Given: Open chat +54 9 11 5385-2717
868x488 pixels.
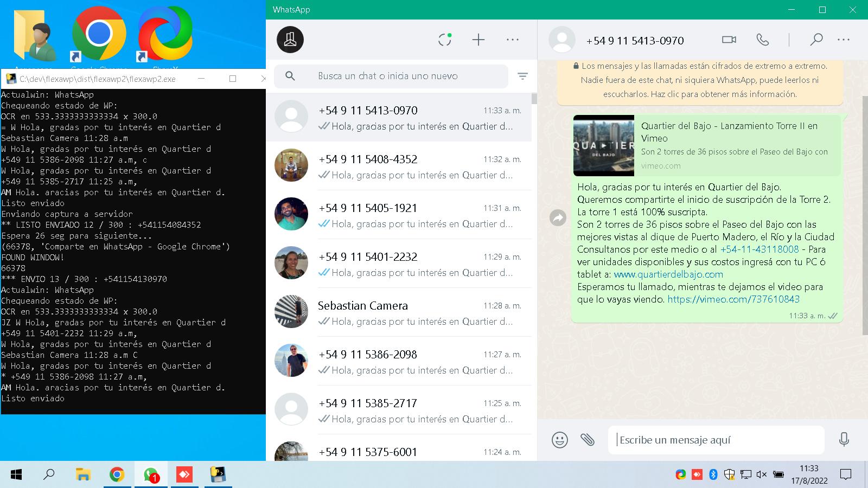Looking at the screenshot, I should [399, 410].
